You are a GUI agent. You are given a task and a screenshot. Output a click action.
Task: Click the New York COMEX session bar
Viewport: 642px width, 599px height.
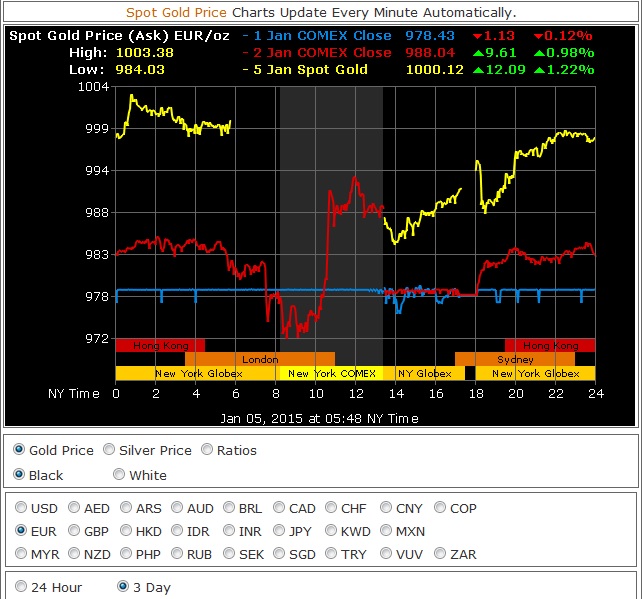coord(332,373)
